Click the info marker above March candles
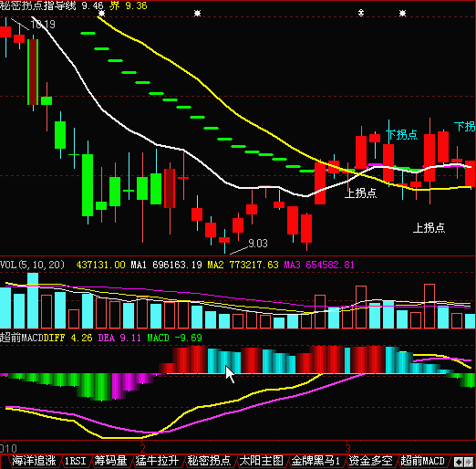 (x=361, y=13)
